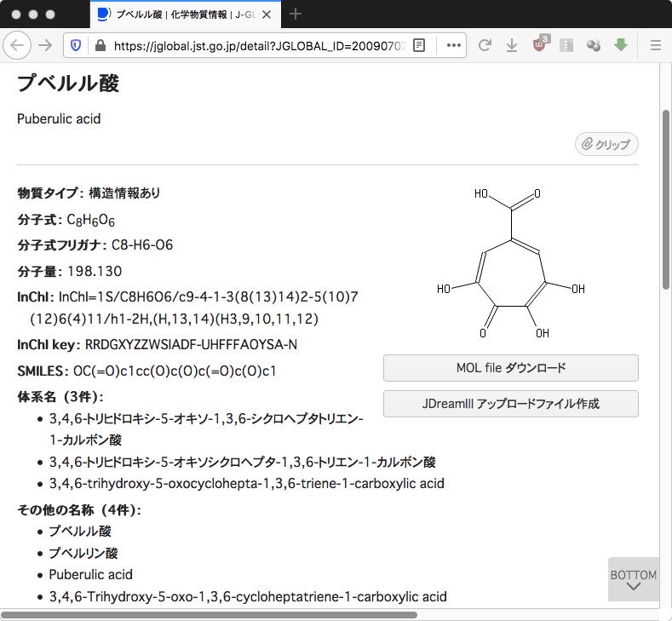Click the プベルリン酸 list entry
The width and height of the screenshot is (672, 621).
point(83,553)
